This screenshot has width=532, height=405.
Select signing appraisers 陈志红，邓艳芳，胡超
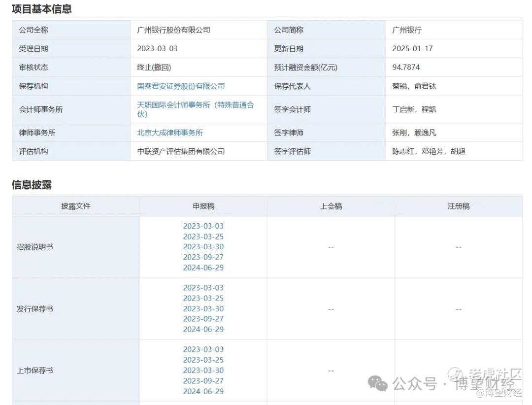click(429, 151)
